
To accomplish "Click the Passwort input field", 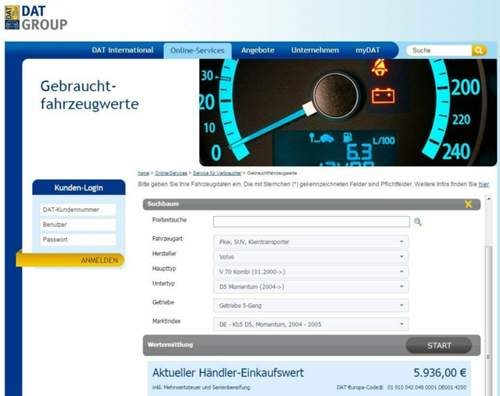I will click(x=78, y=240).
